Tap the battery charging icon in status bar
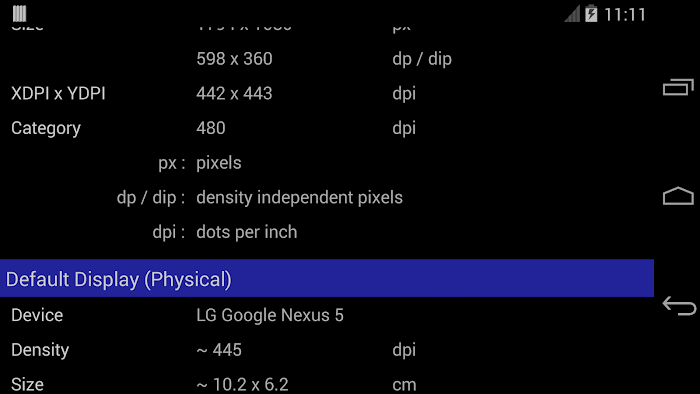This screenshot has width=700, height=394. (x=591, y=14)
